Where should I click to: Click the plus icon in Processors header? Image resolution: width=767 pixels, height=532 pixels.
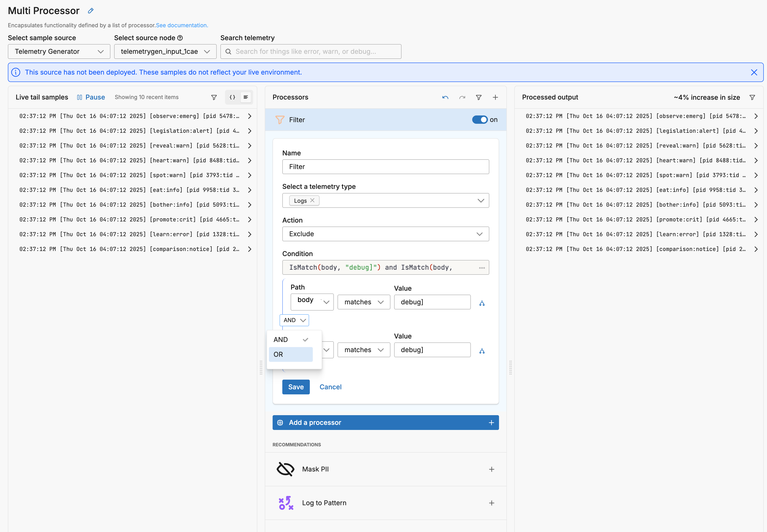pos(495,97)
